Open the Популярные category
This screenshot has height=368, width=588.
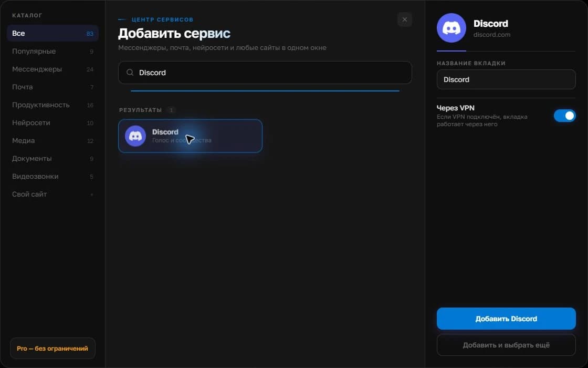pyautogui.click(x=52, y=51)
